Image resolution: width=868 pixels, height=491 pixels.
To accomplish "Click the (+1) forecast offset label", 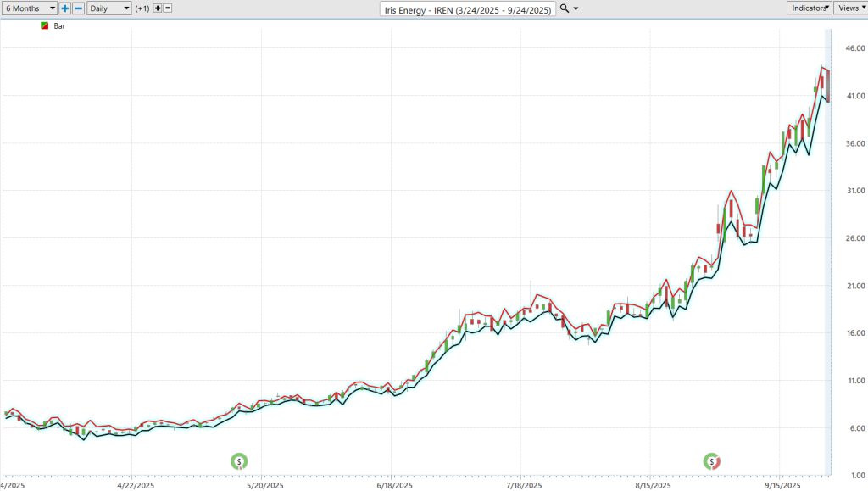I will pos(142,8).
